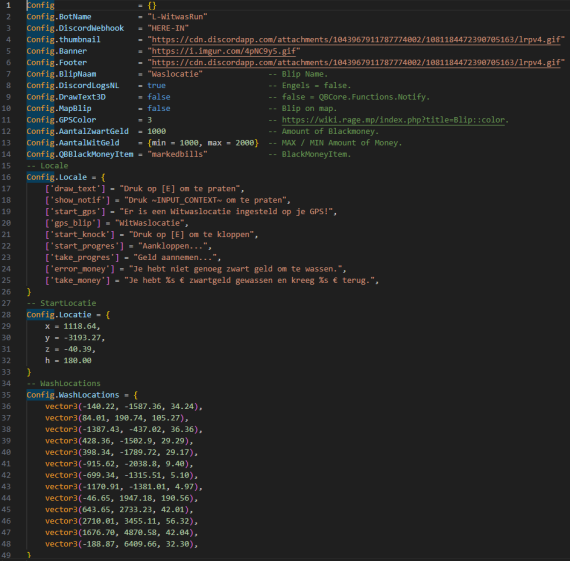Select line number 28 in the gutter

pos(6,314)
